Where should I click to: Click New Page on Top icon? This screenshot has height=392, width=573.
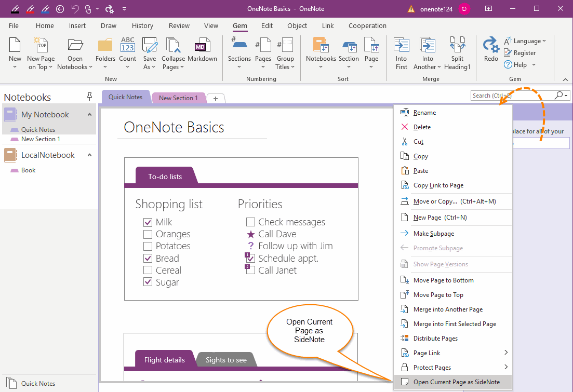[x=41, y=45]
